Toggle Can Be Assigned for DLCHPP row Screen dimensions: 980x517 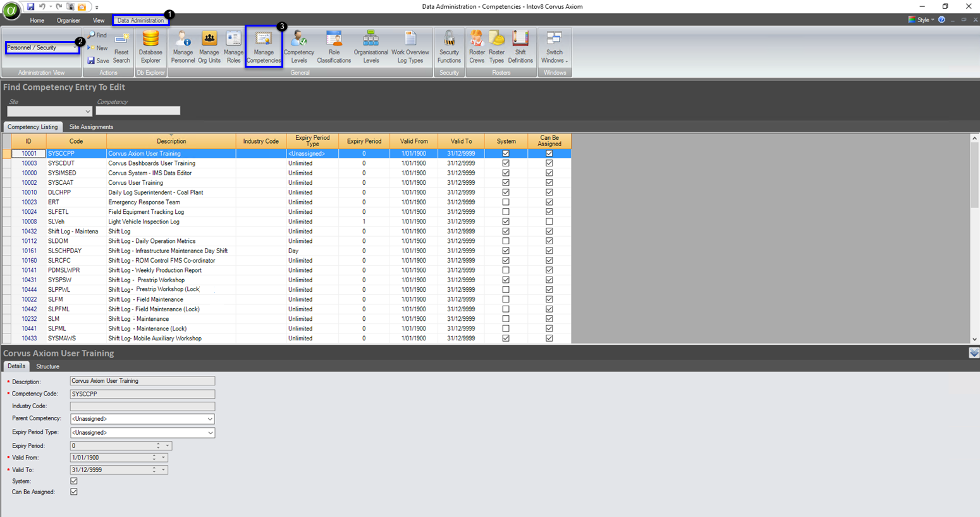point(549,192)
